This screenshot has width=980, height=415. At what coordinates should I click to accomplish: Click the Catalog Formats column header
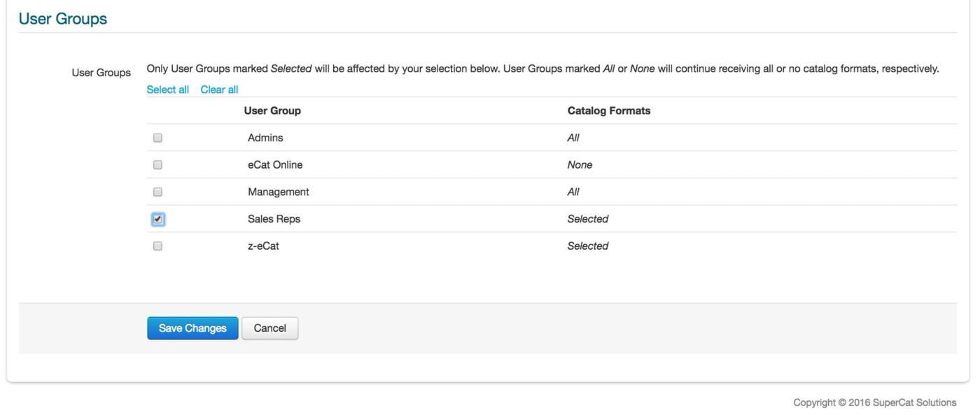609,111
